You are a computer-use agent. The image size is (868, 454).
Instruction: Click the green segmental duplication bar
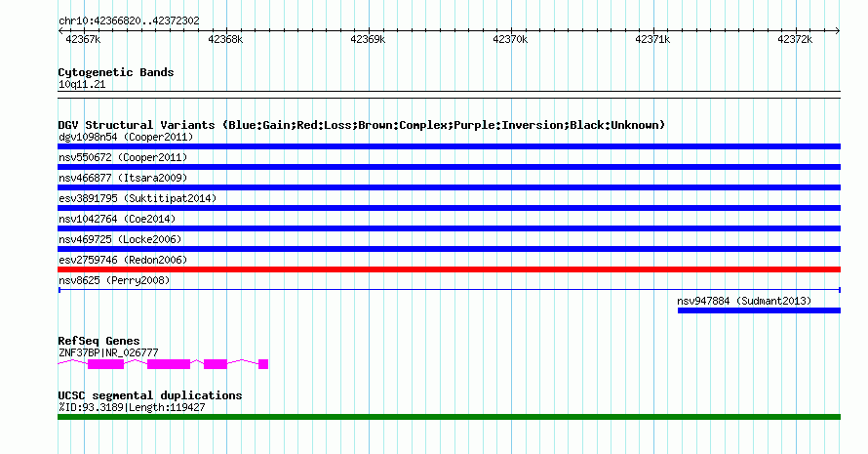point(449,417)
